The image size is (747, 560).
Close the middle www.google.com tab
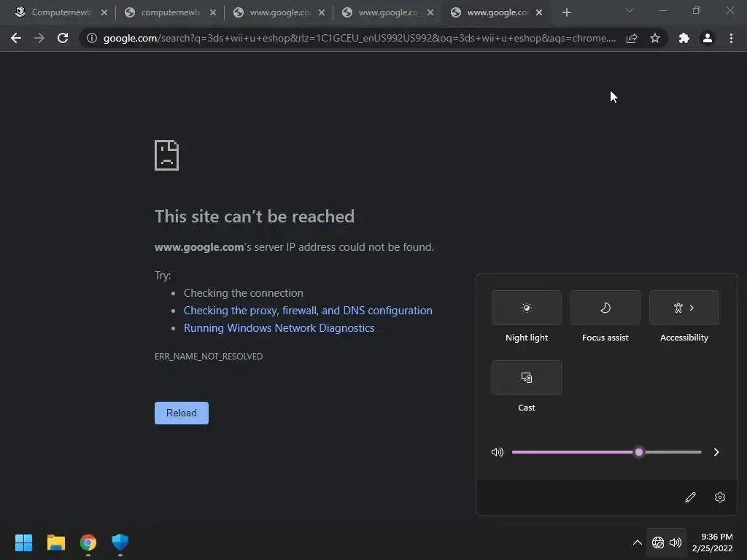[430, 12]
